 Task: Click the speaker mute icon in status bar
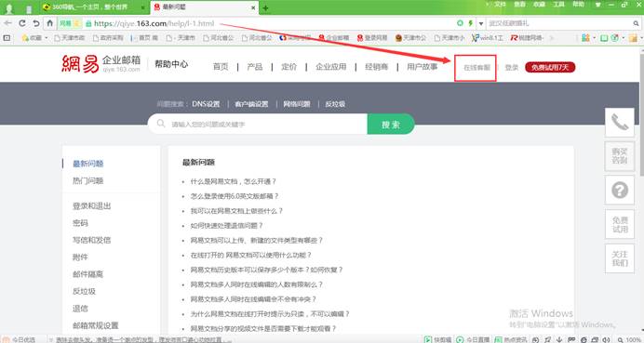[x=606, y=339]
